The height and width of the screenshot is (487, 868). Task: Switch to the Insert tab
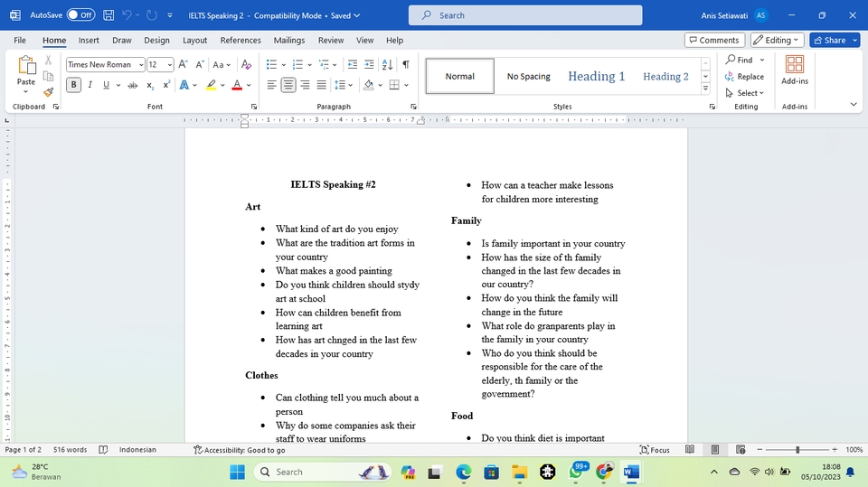point(89,40)
